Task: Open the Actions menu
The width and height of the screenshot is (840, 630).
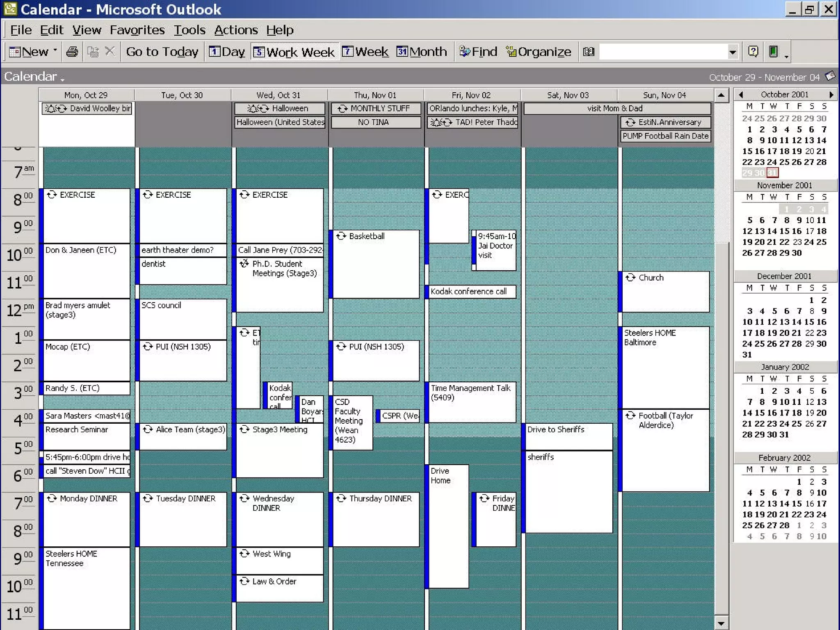Action: (236, 30)
